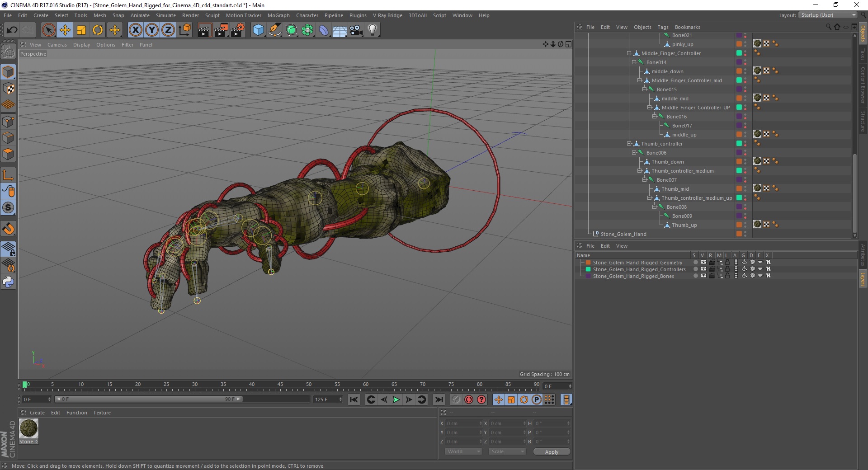Collapse Bone006 tree node
Screen dimensions: 868x470
[x=634, y=153]
